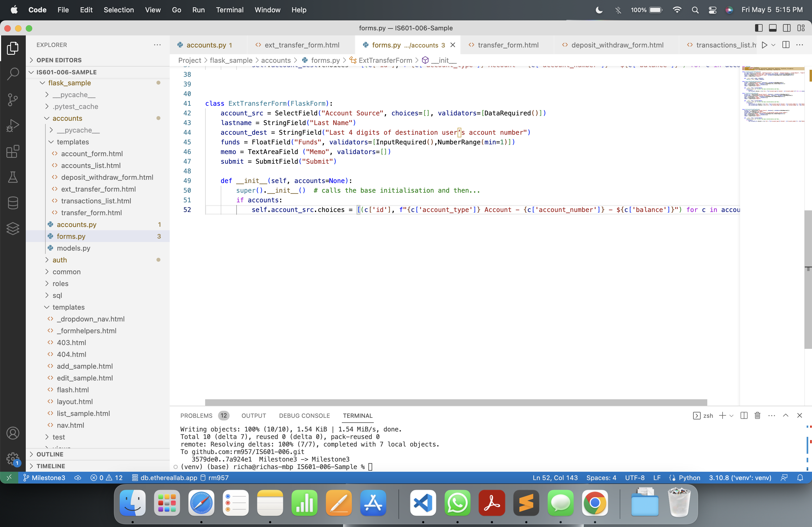This screenshot has height=527, width=812.
Task: Split the terminal panel
Action: pyautogui.click(x=744, y=416)
